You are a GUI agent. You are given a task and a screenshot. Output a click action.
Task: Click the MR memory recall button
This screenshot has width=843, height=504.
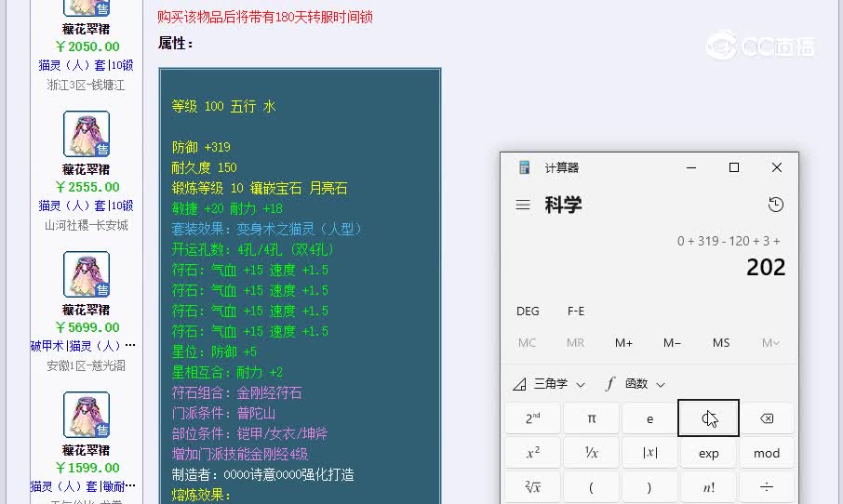(575, 343)
